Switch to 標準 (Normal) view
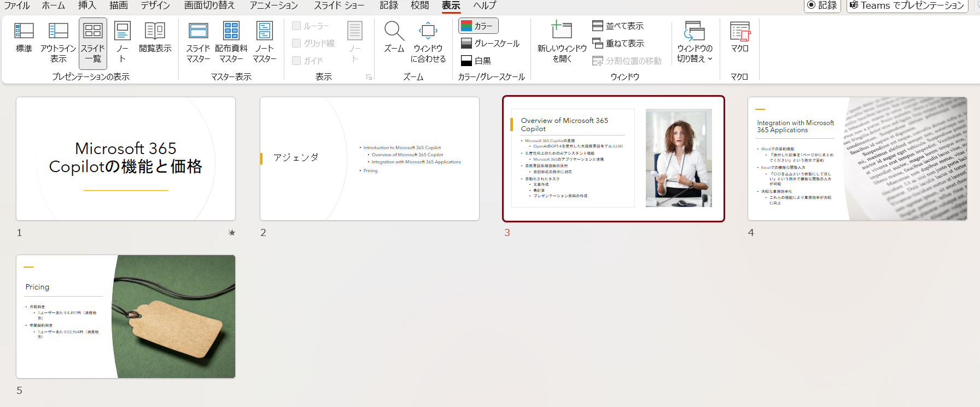The image size is (980, 407). tap(24, 38)
